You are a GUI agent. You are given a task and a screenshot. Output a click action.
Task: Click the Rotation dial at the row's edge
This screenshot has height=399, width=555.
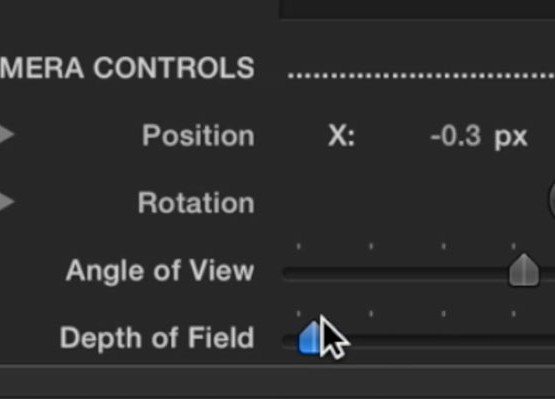click(551, 201)
